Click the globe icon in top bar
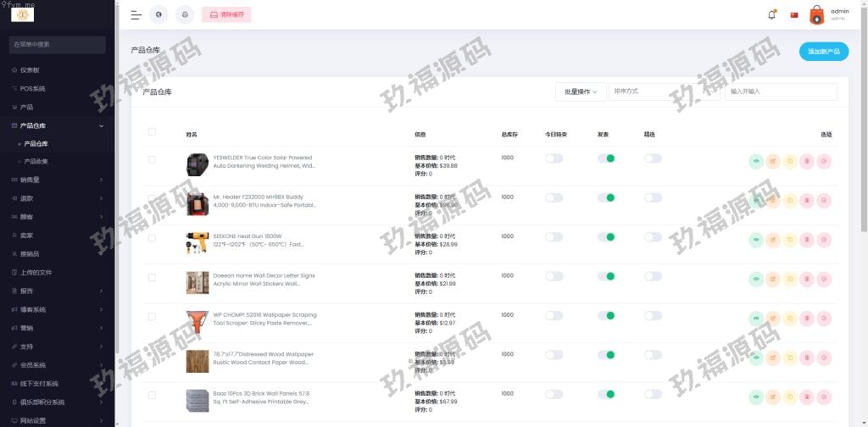This screenshot has width=868, height=427. [x=159, y=14]
